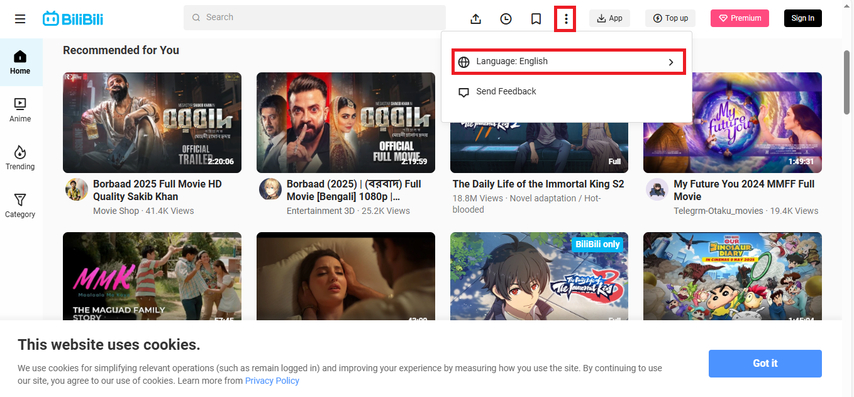Open the watch history clock icon
Viewport: 854px width, 397px height.
click(x=506, y=19)
